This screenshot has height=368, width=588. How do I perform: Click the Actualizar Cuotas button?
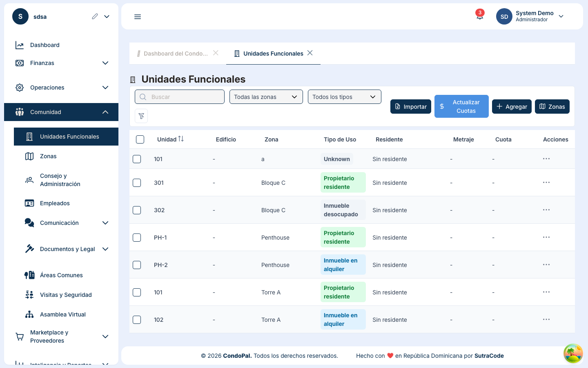pos(461,106)
